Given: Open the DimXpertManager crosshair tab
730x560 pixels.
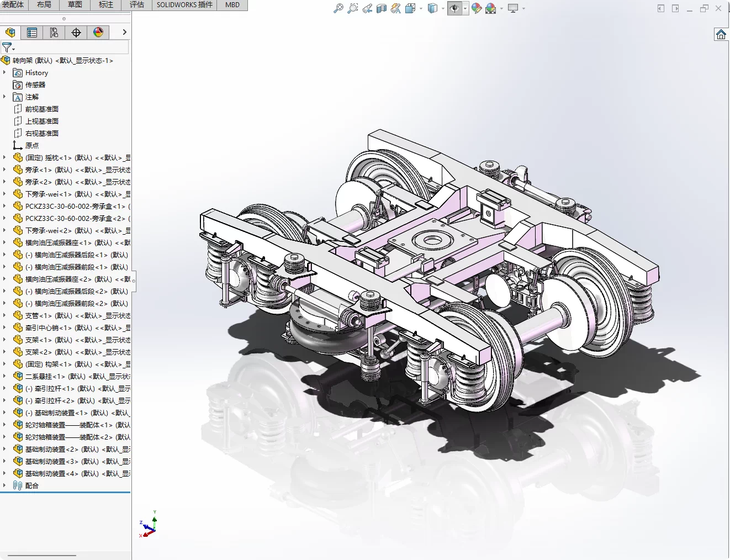Looking at the screenshot, I should point(76,33).
